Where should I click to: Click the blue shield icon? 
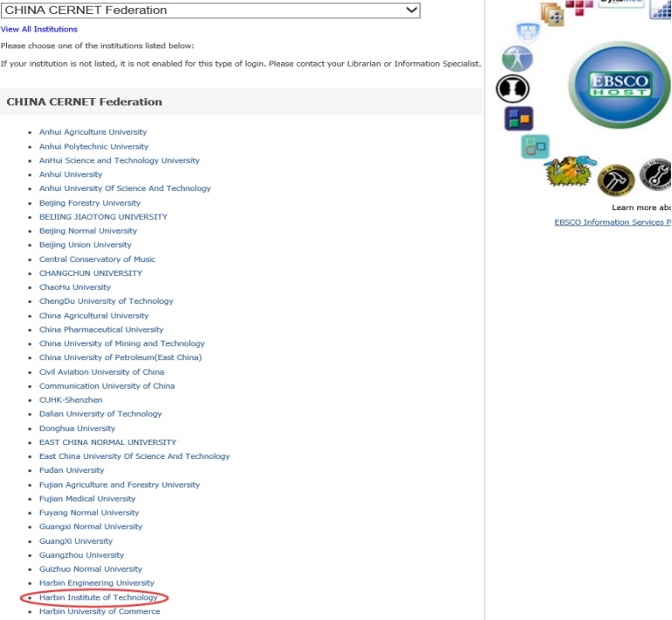click(x=528, y=32)
